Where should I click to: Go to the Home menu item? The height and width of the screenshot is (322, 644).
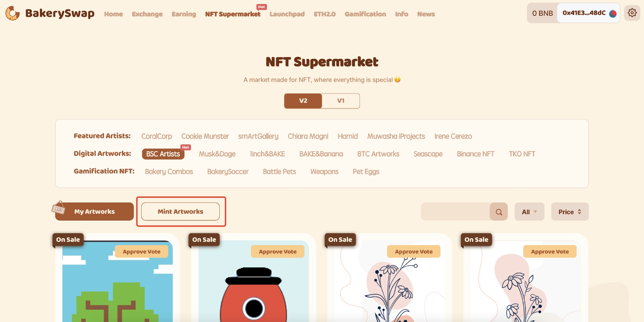pos(113,14)
